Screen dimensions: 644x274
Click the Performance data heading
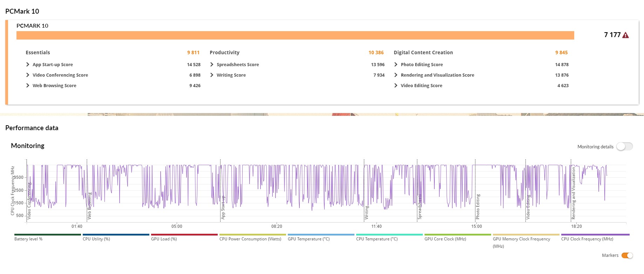pyautogui.click(x=32, y=128)
